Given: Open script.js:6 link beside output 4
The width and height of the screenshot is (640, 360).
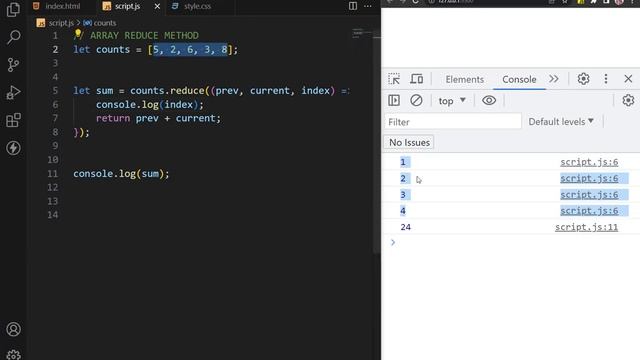Looking at the screenshot, I should (x=589, y=211).
